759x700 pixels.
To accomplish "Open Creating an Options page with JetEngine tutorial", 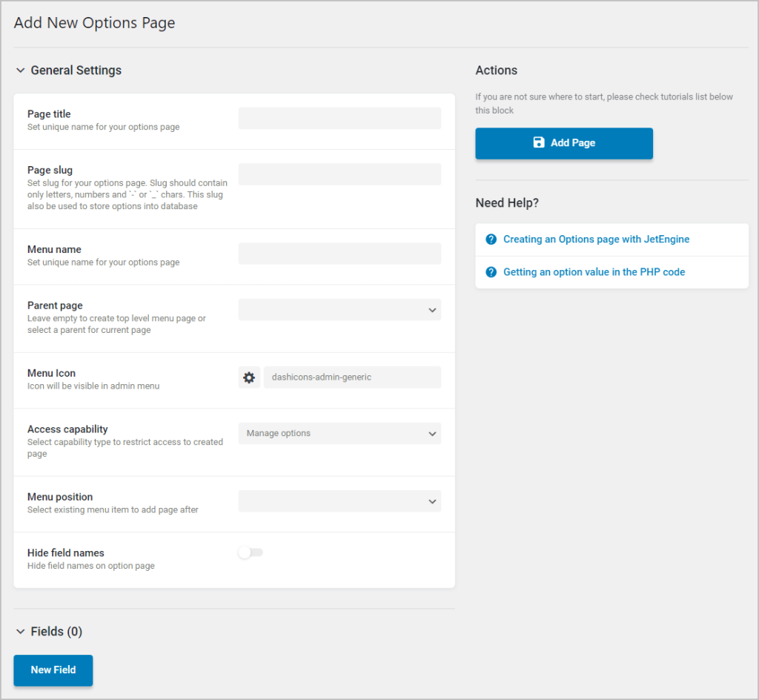I will (x=597, y=239).
